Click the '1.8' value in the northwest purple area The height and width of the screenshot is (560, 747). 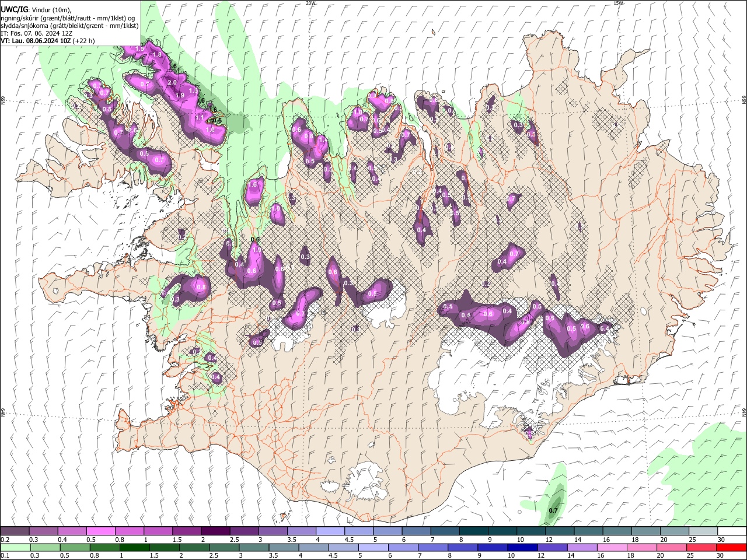tap(157, 55)
